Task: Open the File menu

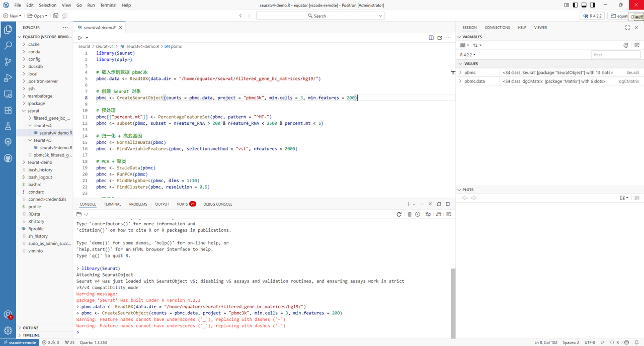Action: pyautogui.click(x=18, y=5)
